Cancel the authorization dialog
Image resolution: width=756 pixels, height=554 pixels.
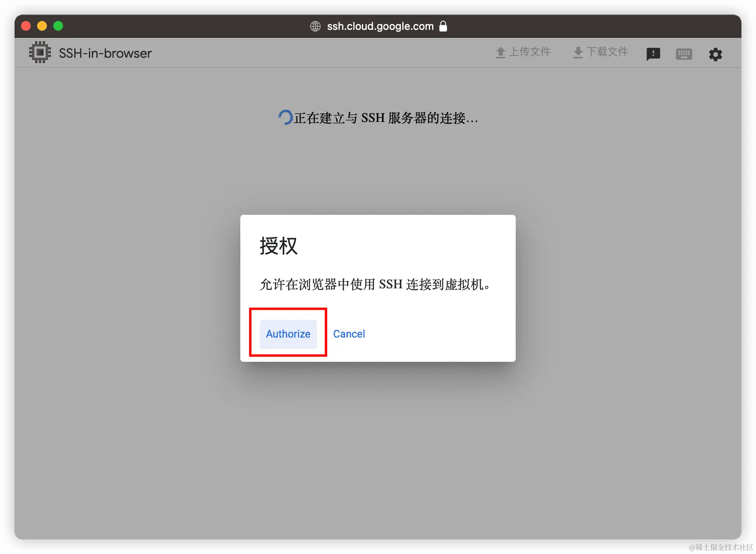tap(349, 334)
